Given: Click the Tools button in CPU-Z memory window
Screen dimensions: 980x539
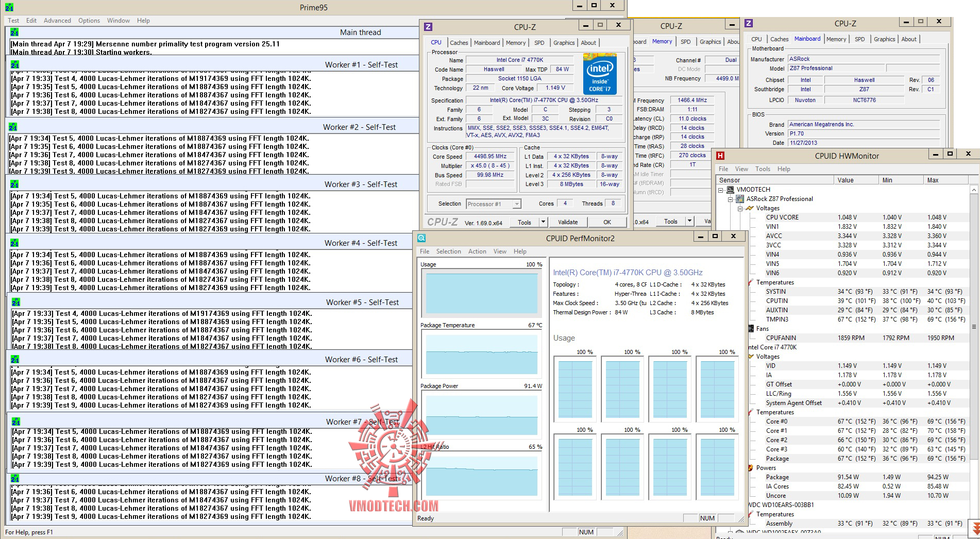Looking at the screenshot, I should [671, 221].
